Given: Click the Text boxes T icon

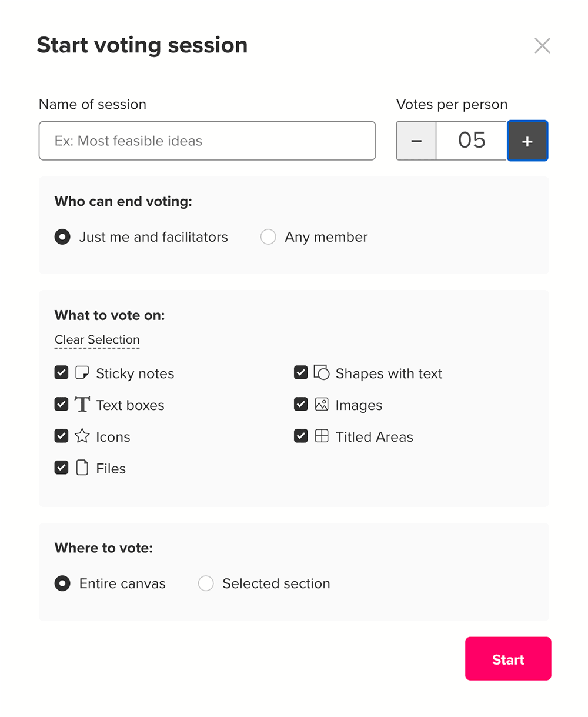Looking at the screenshot, I should tap(82, 405).
